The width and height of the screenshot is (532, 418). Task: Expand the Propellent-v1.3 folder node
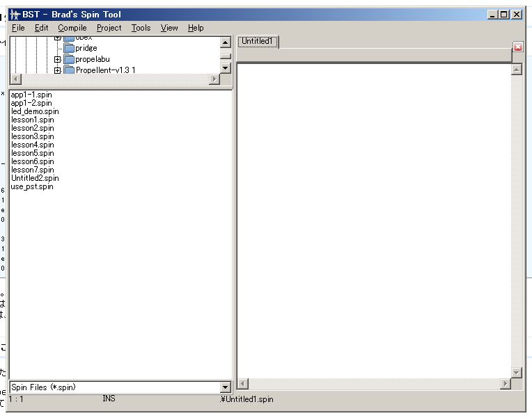pos(57,70)
